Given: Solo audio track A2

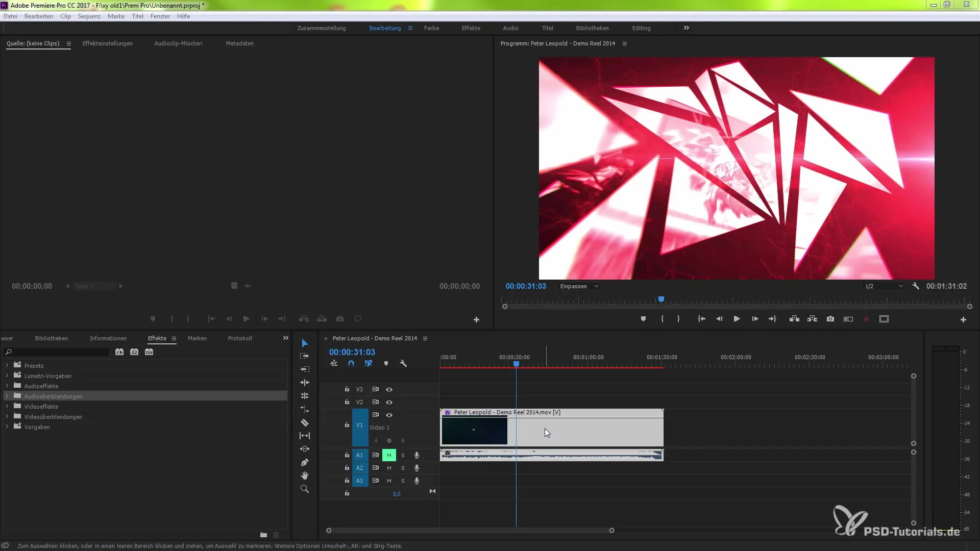Looking at the screenshot, I should [x=403, y=468].
